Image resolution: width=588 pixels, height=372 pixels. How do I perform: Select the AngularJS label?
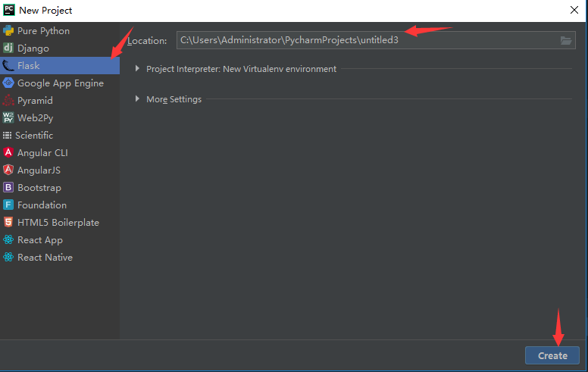[39, 170]
